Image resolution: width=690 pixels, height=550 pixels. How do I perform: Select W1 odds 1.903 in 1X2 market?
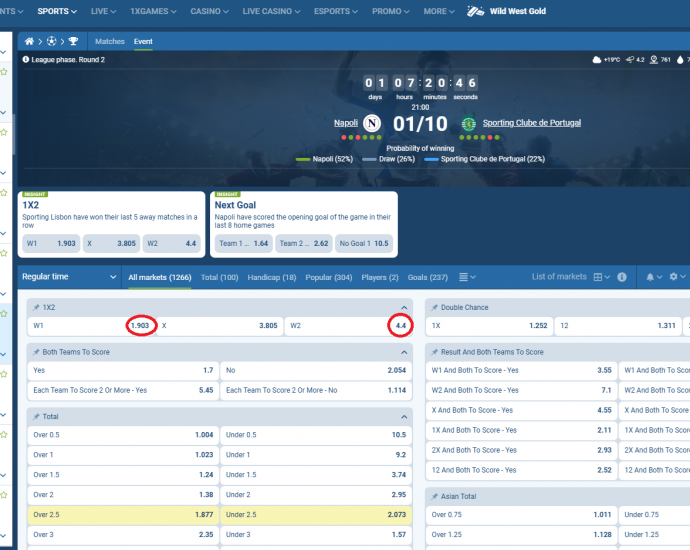click(x=92, y=326)
